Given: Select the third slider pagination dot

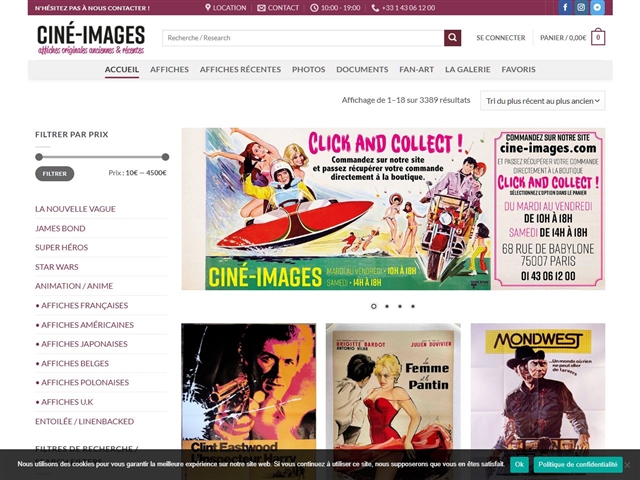Looking at the screenshot, I should click(x=400, y=306).
